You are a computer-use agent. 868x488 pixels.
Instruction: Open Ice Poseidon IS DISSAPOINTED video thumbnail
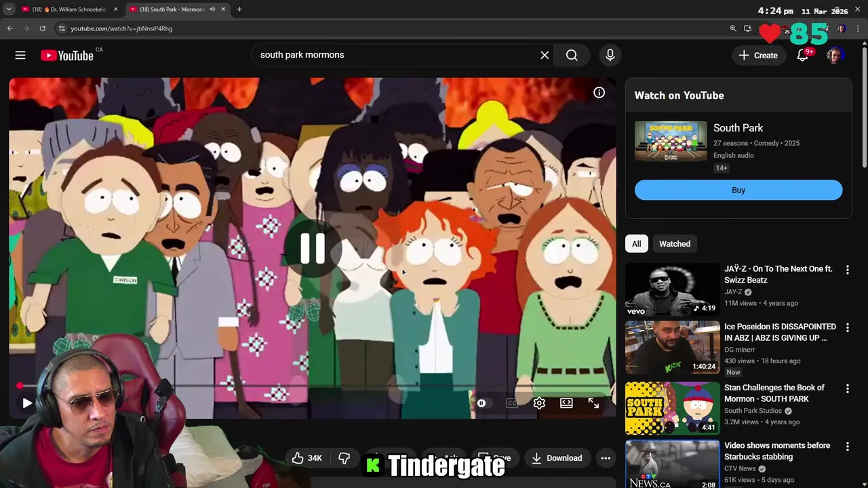672,348
